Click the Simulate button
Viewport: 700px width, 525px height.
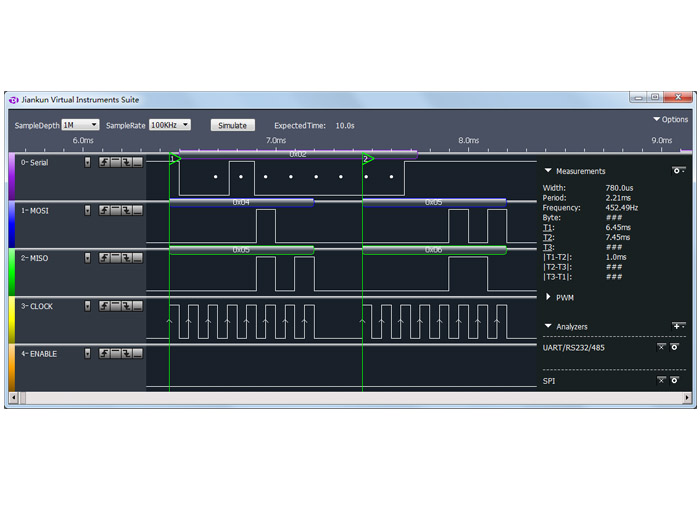click(x=232, y=125)
